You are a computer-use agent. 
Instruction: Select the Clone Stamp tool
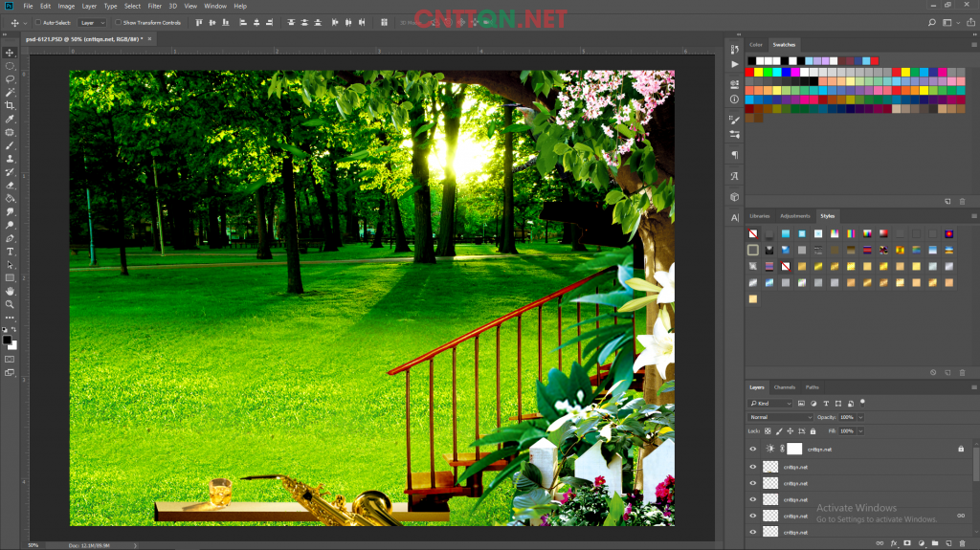(10, 159)
